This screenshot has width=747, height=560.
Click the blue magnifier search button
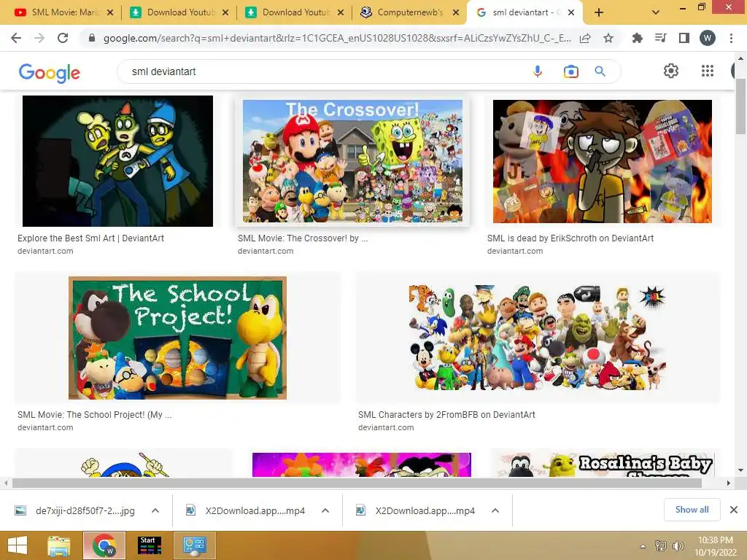[600, 71]
